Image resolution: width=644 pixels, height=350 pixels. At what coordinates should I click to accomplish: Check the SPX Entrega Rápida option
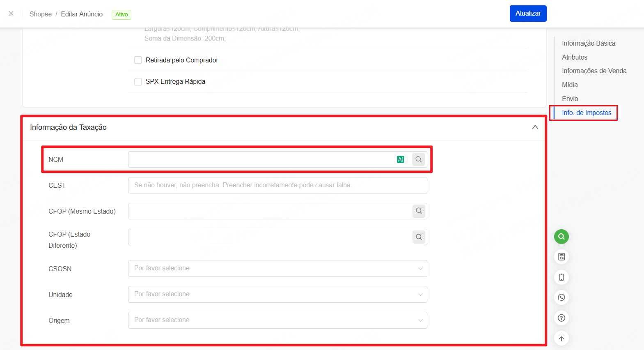(x=138, y=82)
